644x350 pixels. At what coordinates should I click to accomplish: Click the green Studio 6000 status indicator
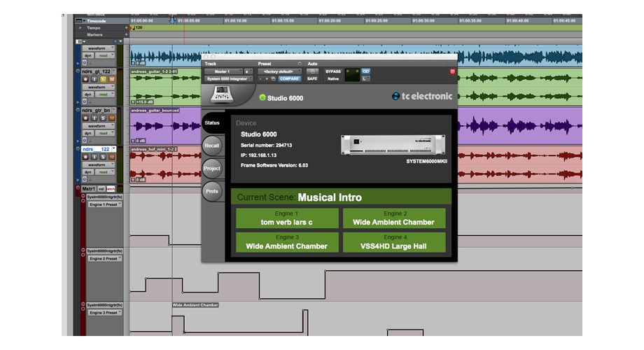tap(262, 98)
